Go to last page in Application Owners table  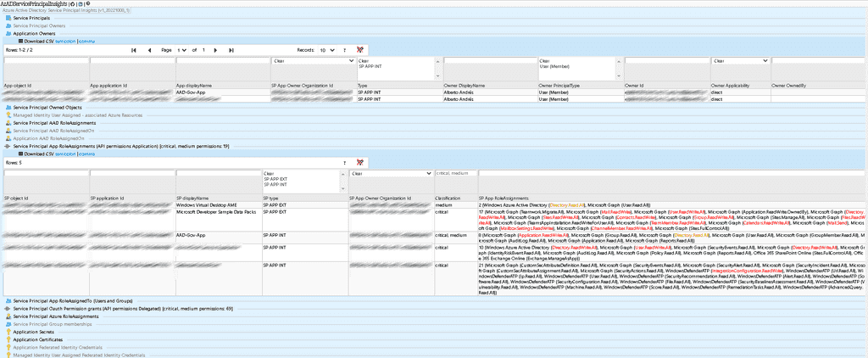(231, 50)
